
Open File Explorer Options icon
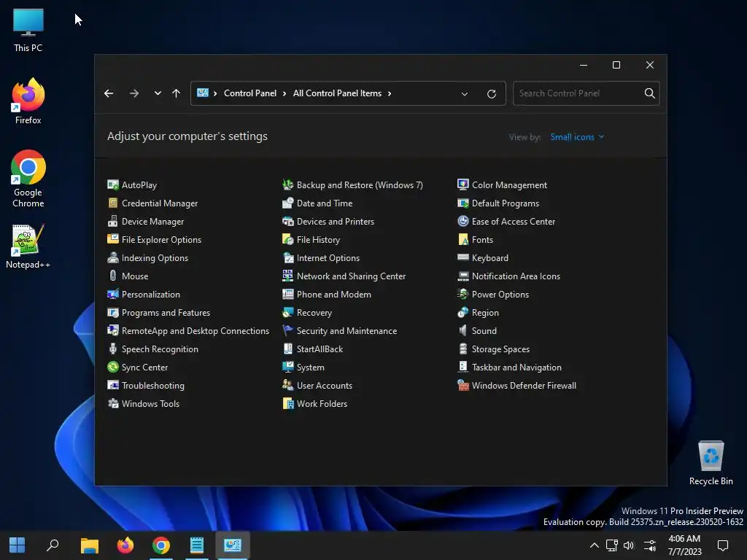pos(113,239)
